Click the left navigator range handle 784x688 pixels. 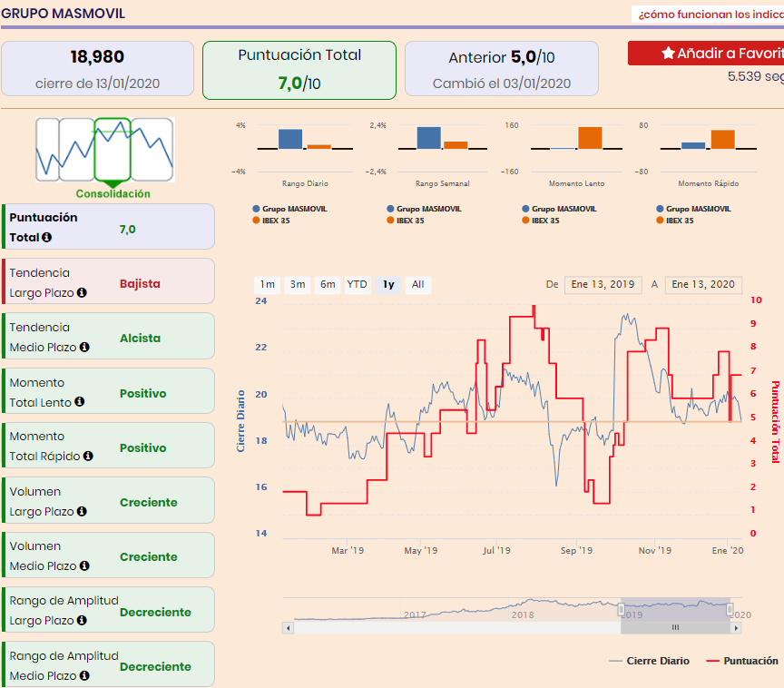621,610
